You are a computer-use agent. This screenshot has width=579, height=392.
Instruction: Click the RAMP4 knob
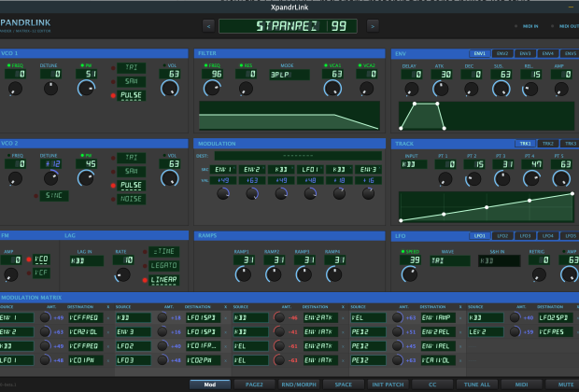click(334, 274)
